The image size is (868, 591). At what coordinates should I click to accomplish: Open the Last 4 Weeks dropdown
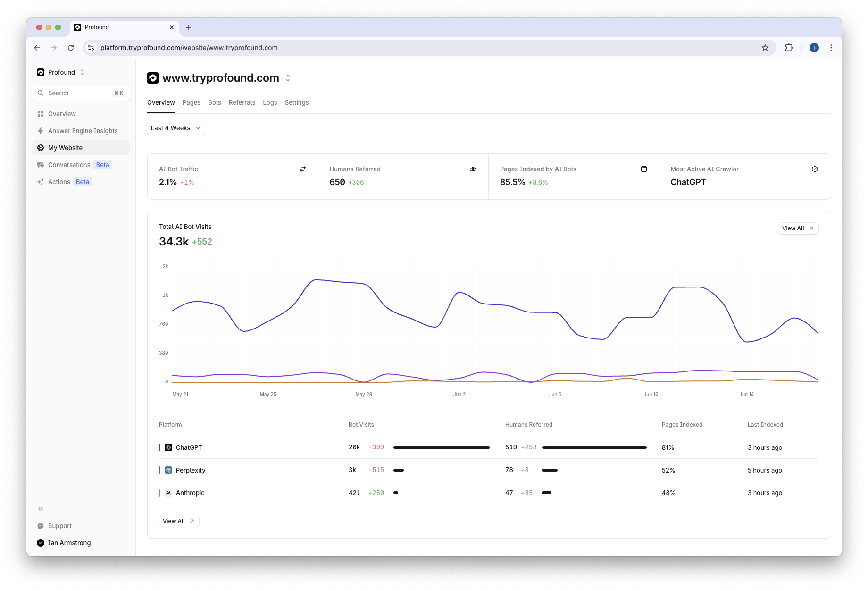(176, 128)
